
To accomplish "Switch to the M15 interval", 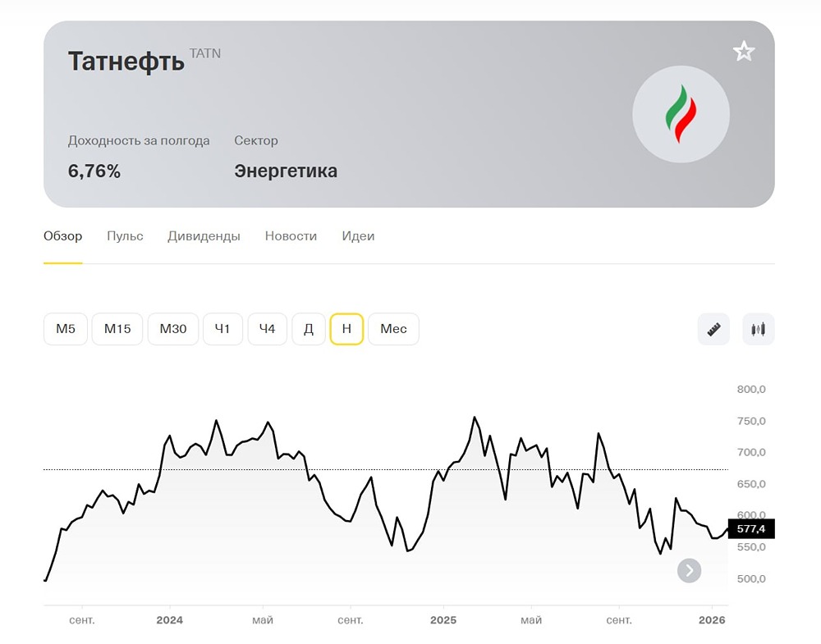I will tap(117, 329).
